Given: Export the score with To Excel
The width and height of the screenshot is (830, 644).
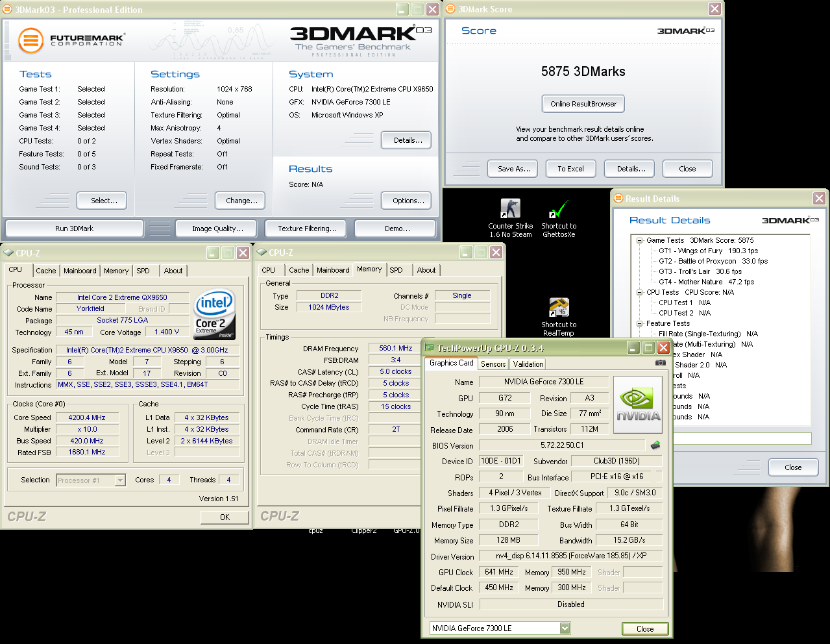Looking at the screenshot, I should pos(571,169).
